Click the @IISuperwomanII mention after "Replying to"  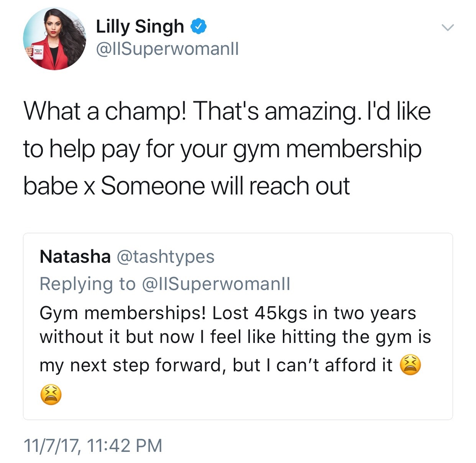click(216, 284)
